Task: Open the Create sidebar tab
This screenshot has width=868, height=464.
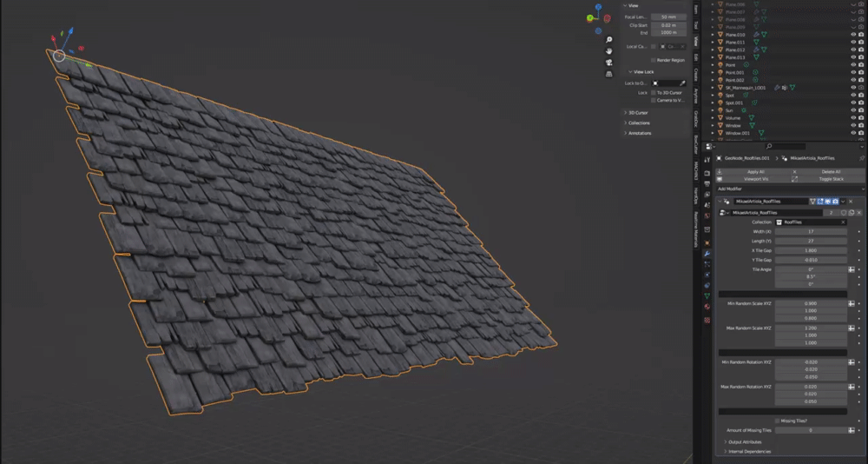Action: pyautogui.click(x=696, y=75)
